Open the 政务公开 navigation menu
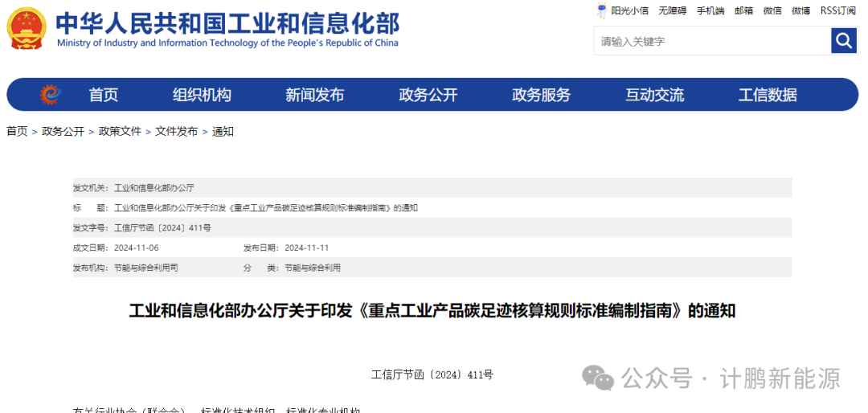This screenshot has height=413, width=868. click(x=428, y=95)
